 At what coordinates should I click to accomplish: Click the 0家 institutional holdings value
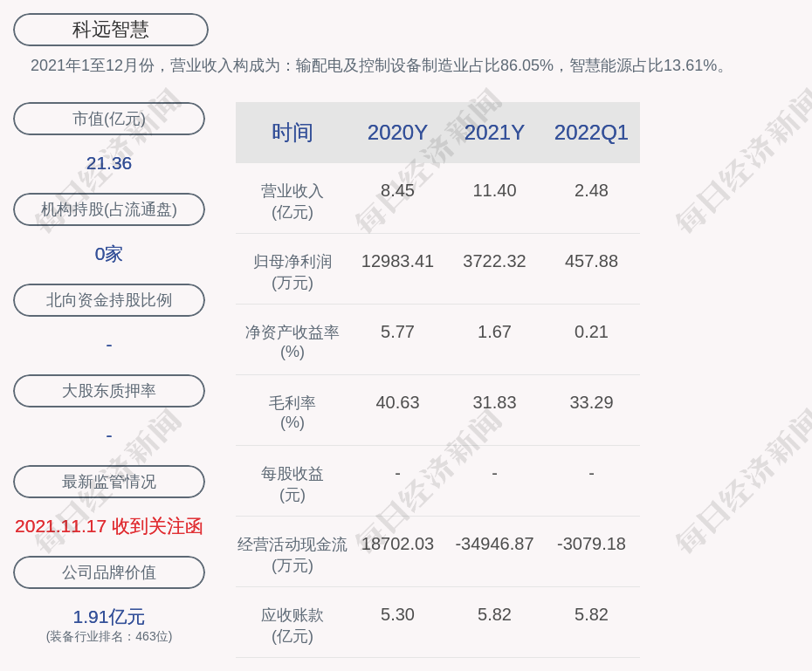tap(109, 254)
